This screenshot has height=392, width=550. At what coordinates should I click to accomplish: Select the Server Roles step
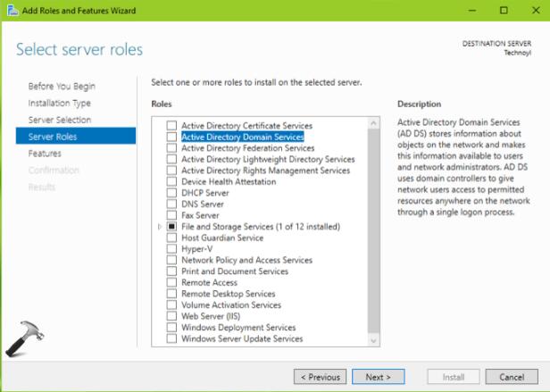(76, 136)
